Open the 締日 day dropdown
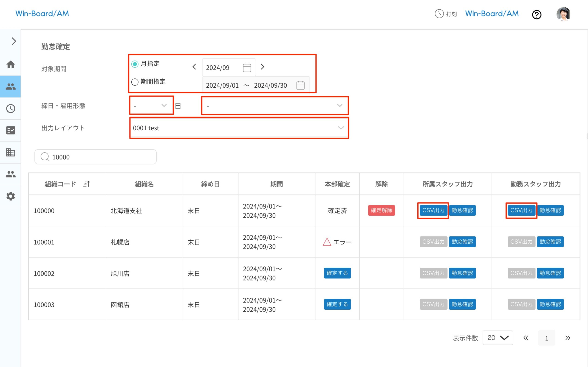The height and width of the screenshot is (367, 588). pyautogui.click(x=151, y=106)
